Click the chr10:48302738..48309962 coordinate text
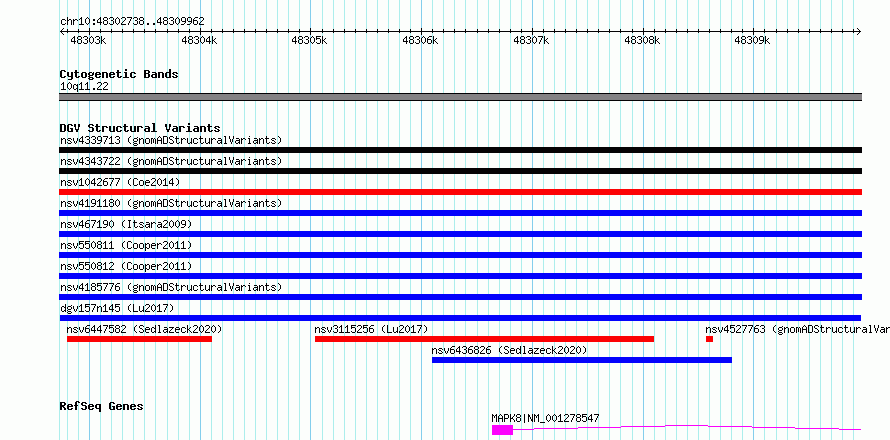The width and height of the screenshot is (890, 440). click(132, 22)
